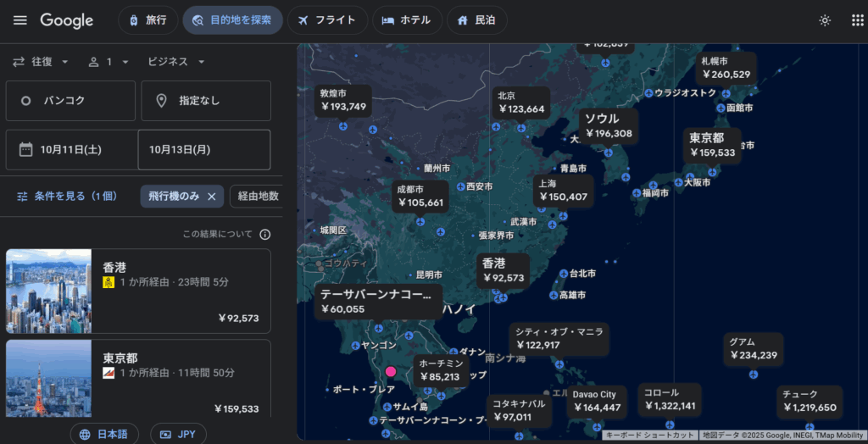Change currency via the JPY button
The width and height of the screenshot is (868, 444).
coord(178,434)
